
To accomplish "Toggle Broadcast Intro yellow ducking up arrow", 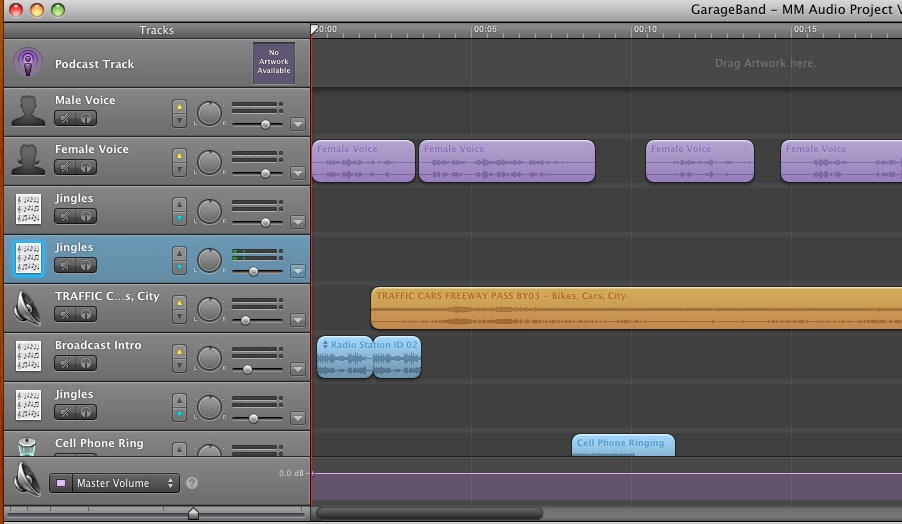I will pyautogui.click(x=179, y=351).
